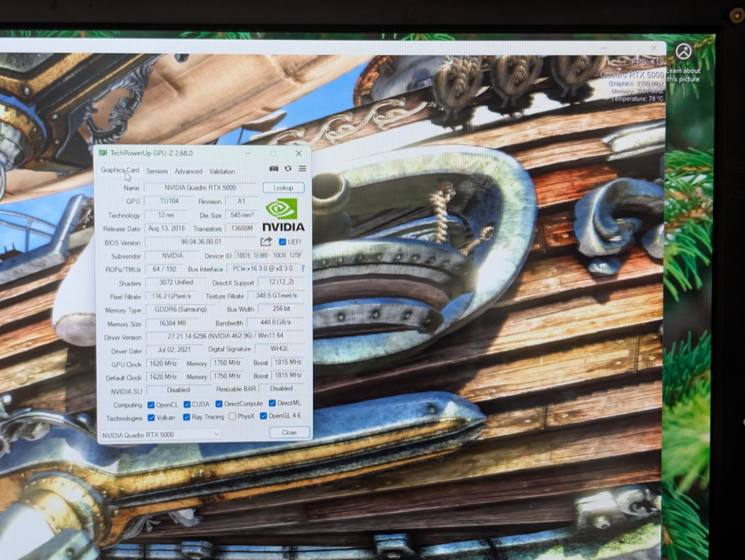Image resolution: width=745 pixels, height=560 pixels.
Task: Take a GPU-Z screenshot with the camera icon
Action: click(274, 169)
